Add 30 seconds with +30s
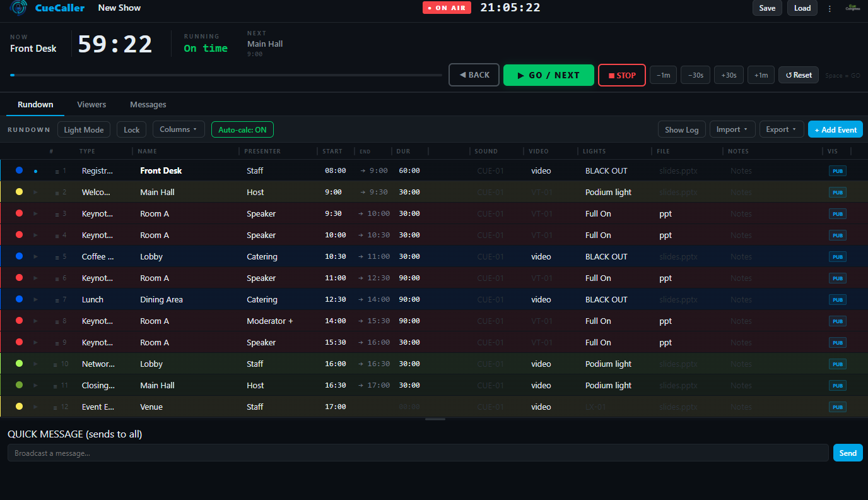The height and width of the screenshot is (500, 868). coord(729,75)
